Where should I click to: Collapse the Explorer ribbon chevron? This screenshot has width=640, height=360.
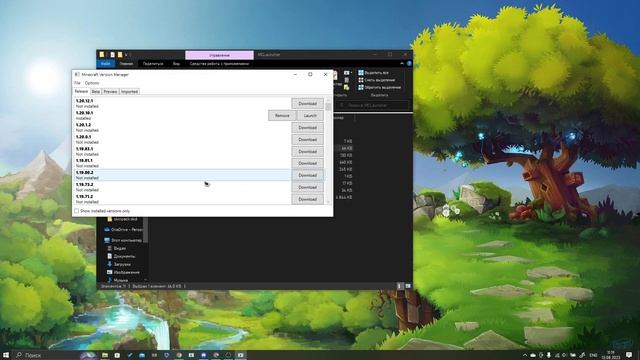coord(402,64)
